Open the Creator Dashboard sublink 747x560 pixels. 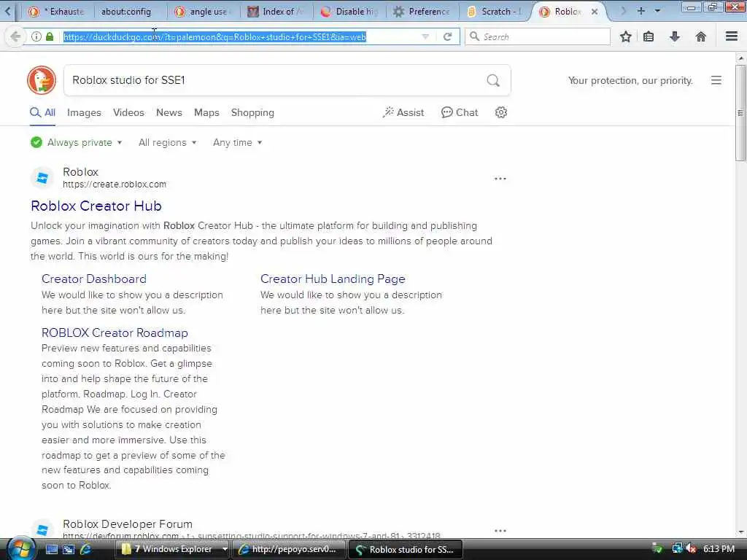[x=94, y=279]
